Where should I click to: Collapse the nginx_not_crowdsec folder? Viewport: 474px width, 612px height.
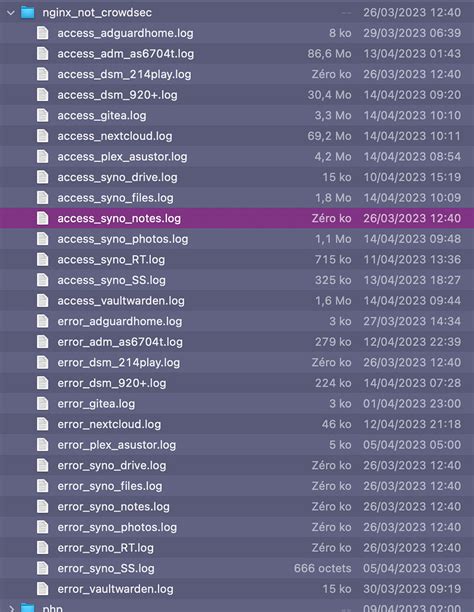11,12
